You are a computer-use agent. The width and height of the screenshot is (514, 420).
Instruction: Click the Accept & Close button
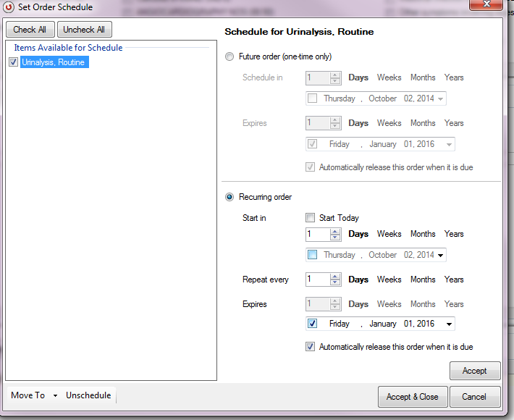413,397
